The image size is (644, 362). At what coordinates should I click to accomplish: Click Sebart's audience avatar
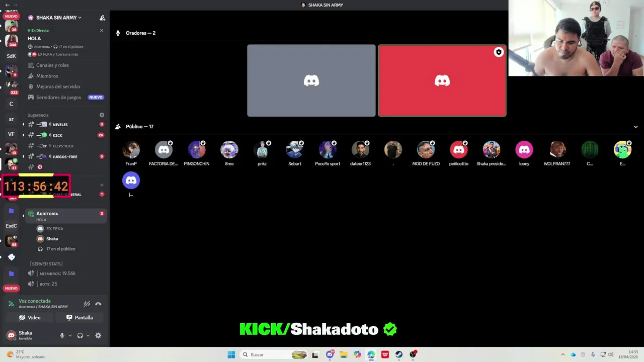(x=295, y=150)
